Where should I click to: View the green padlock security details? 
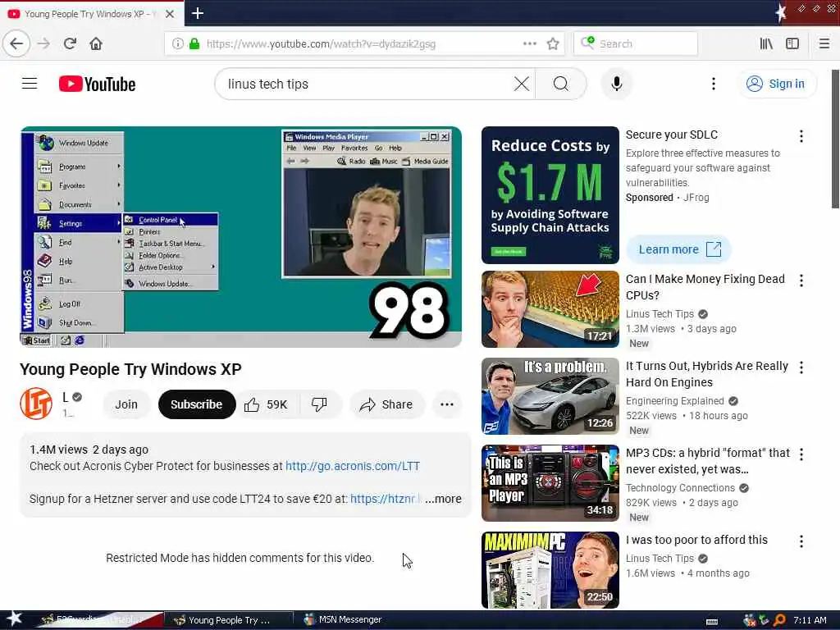coord(194,43)
